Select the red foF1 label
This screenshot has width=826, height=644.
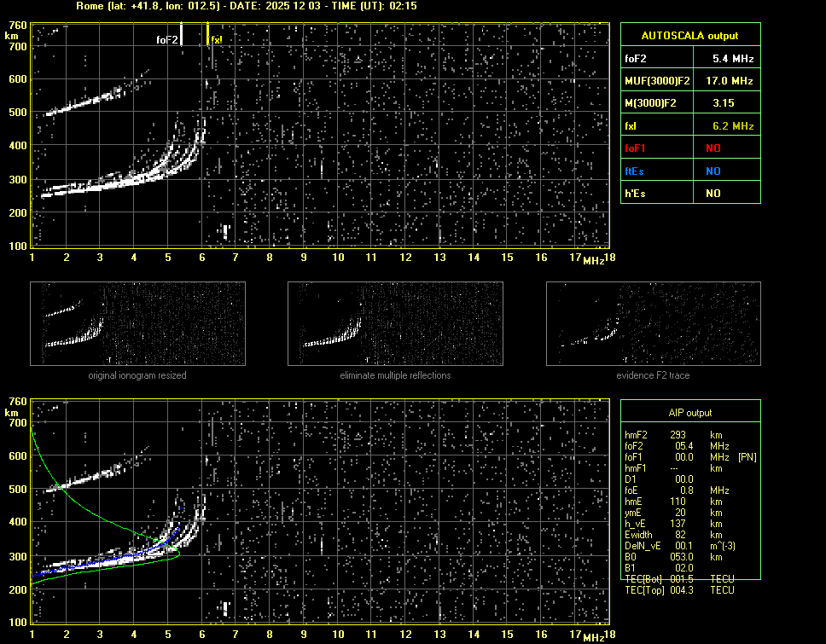(637, 148)
